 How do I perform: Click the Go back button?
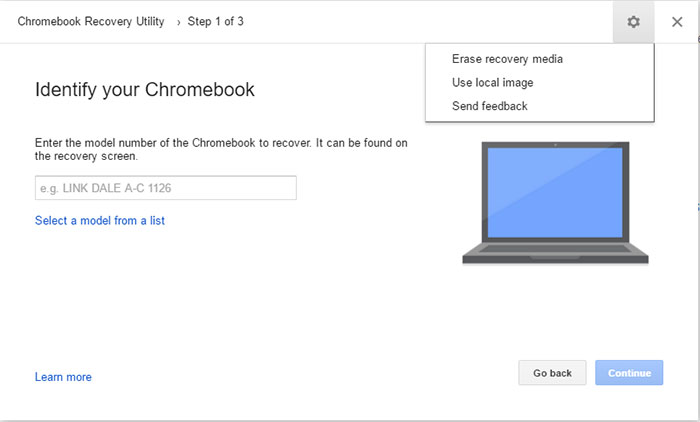(x=552, y=373)
